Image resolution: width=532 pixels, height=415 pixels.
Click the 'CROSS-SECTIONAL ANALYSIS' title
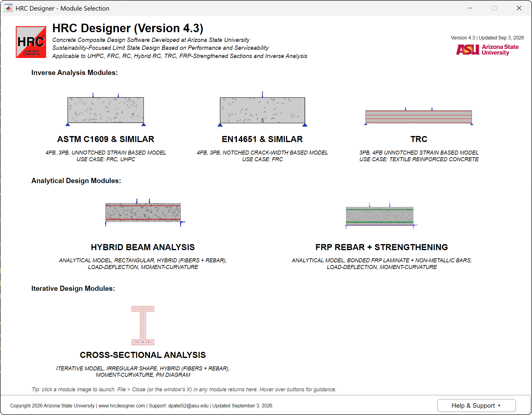[x=143, y=355]
